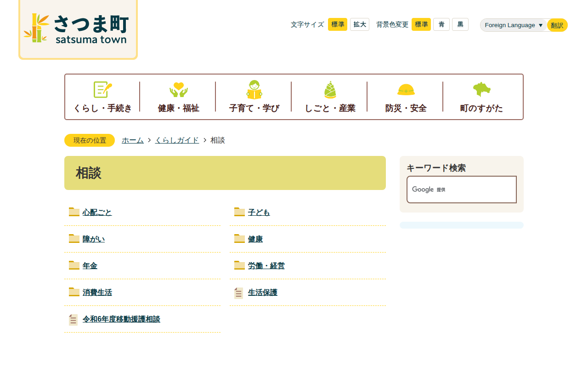The image size is (588, 368).
Task: Set text size to 拡大
Action: [360, 24]
